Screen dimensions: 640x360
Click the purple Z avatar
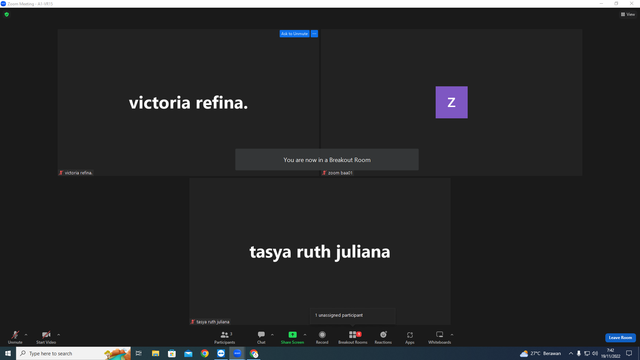[451, 102]
